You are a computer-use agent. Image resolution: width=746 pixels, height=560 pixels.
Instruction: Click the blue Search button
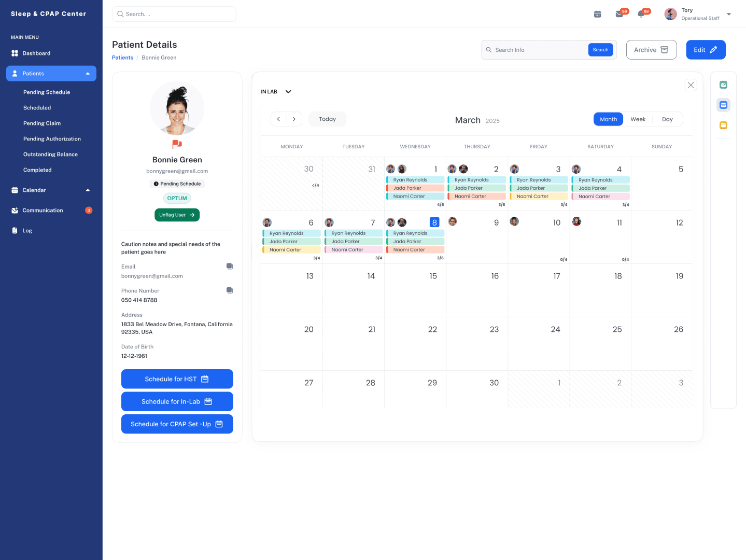600,50
